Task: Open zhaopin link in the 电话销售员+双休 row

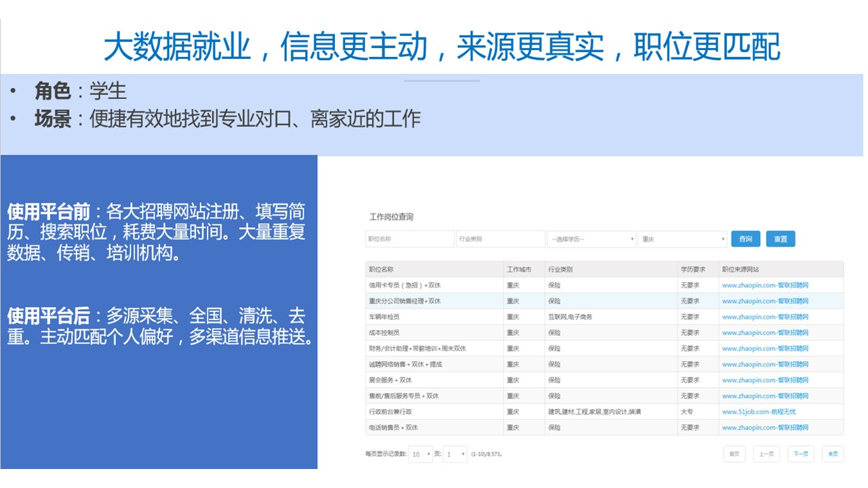Action: pos(765,428)
